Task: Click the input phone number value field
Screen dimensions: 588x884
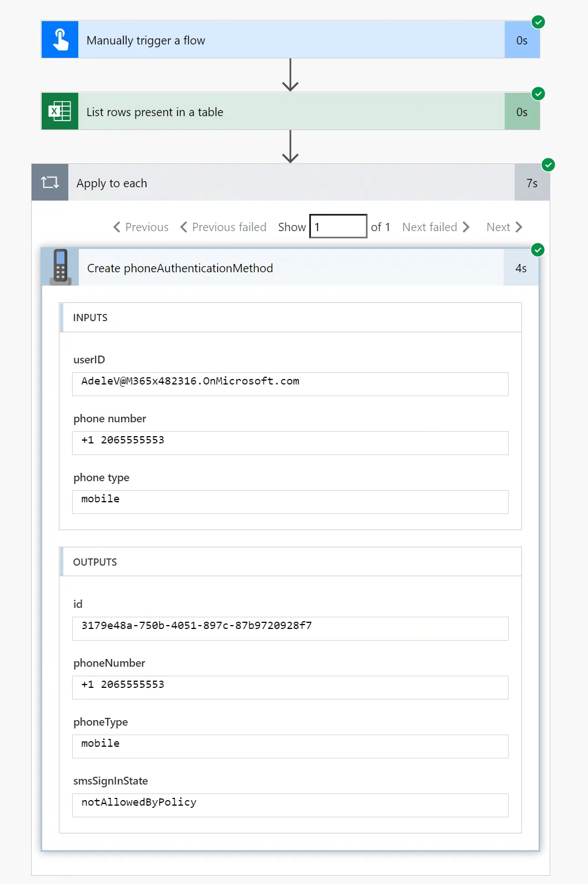Action: coord(290,443)
